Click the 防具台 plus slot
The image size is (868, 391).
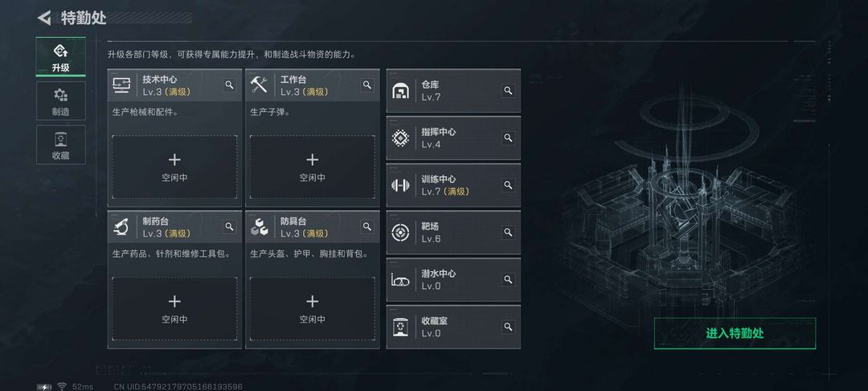[x=313, y=308]
